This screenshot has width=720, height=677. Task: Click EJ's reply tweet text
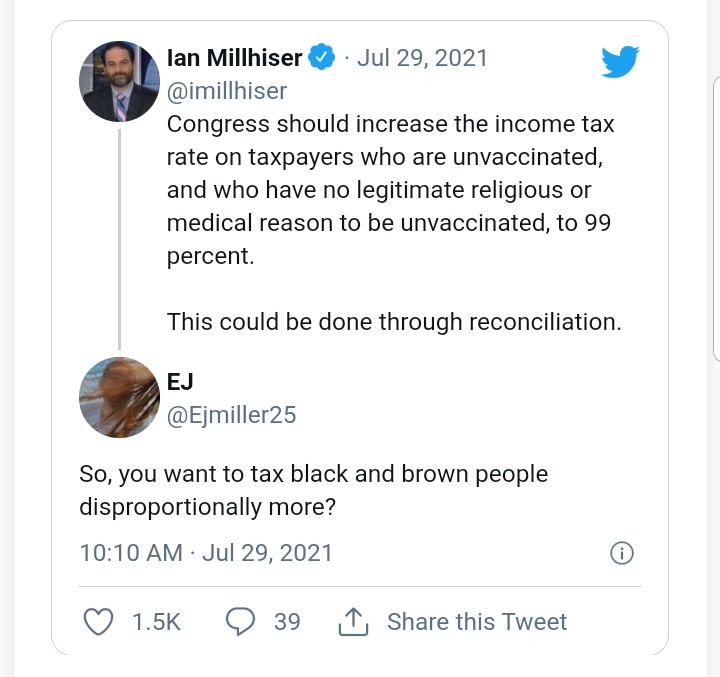(x=313, y=489)
